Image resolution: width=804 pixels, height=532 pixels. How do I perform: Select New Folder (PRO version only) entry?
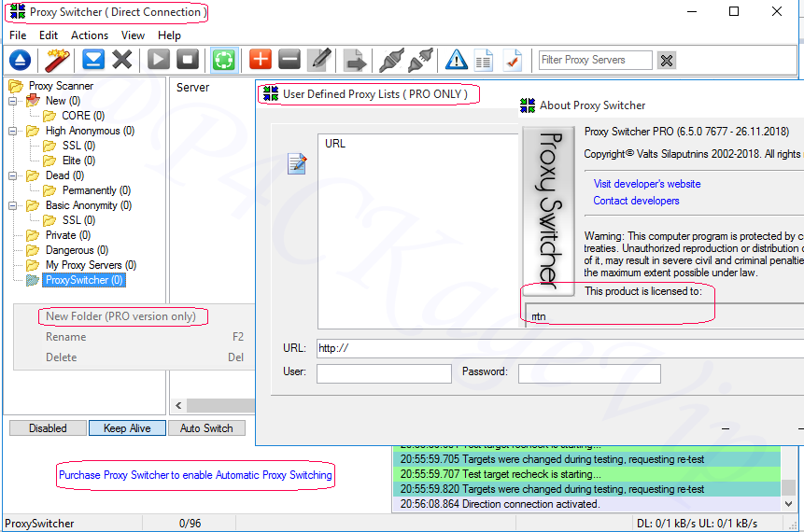point(121,316)
